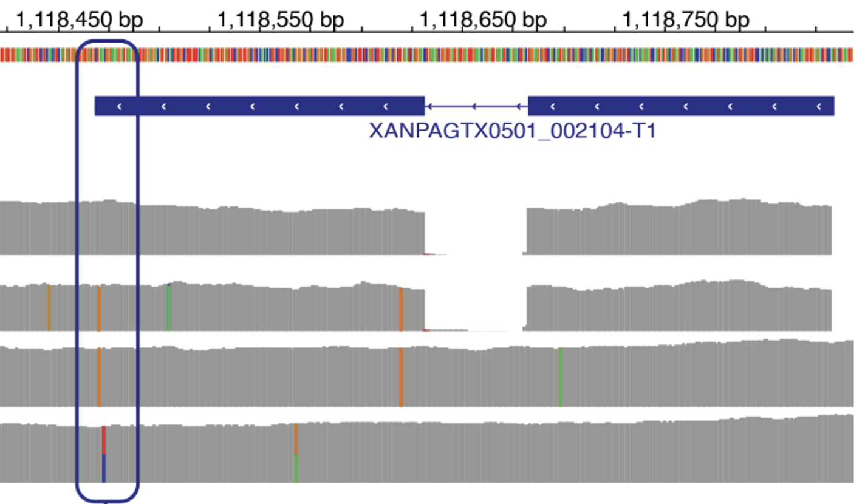This screenshot has width=865, height=504.
Task: Click the 1,118,450 bp ruler label
Action: point(78,20)
